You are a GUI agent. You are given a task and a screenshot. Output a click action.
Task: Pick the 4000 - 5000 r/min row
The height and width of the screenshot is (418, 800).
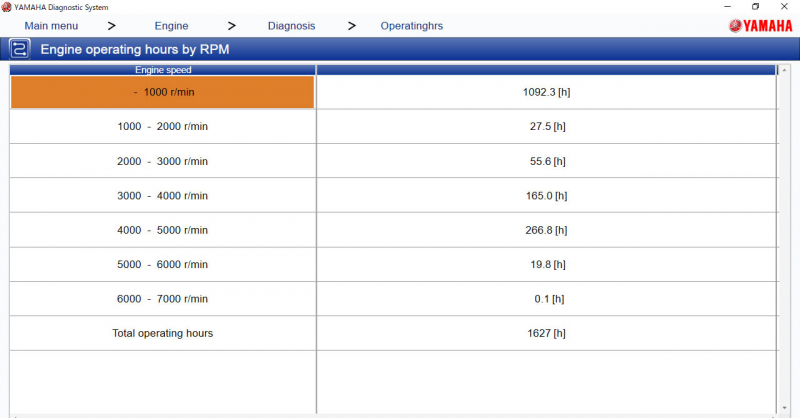163,230
